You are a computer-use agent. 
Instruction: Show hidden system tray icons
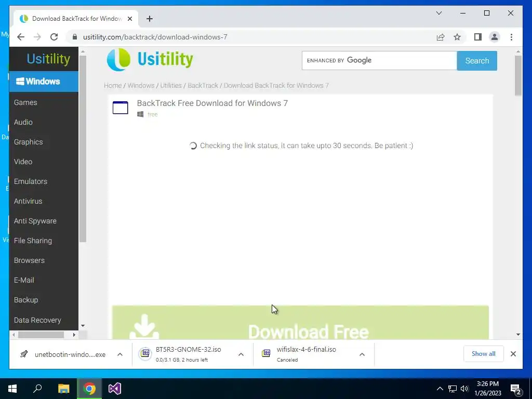pyautogui.click(x=440, y=389)
